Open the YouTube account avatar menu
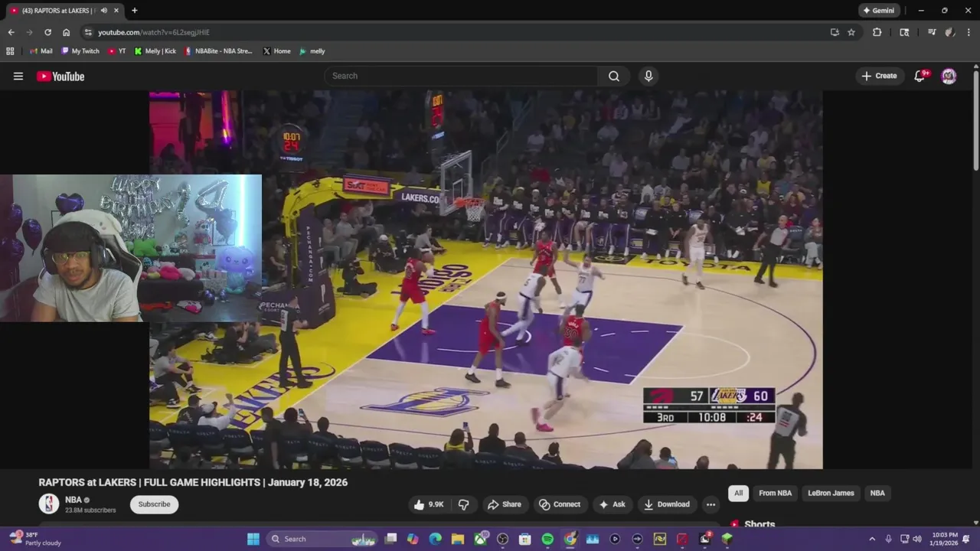Screen dimensions: 980x551 click(x=949, y=76)
